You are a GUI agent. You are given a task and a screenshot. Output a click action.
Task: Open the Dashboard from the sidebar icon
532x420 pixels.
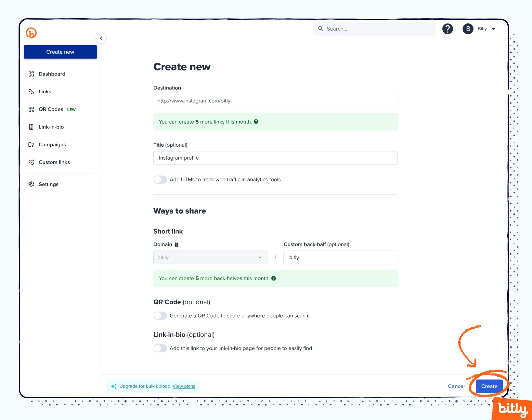pos(31,74)
